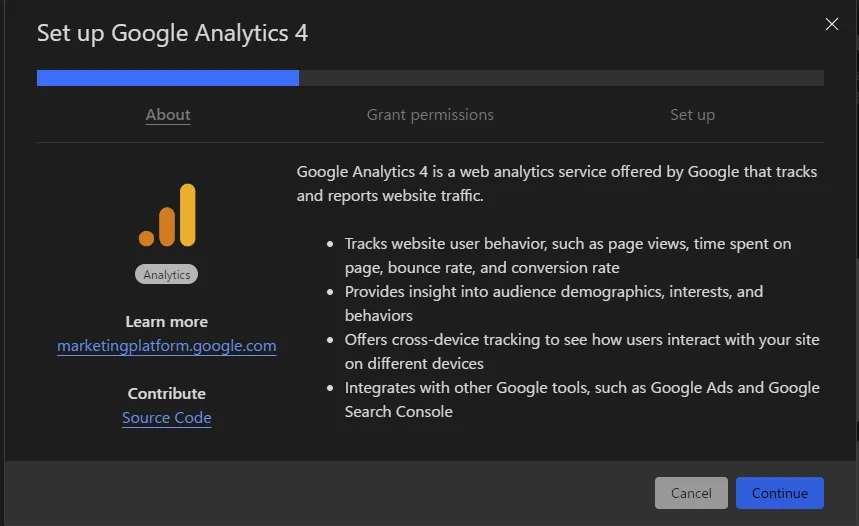Image resolution: width=859 pixels, height=526 pixels.
Task: Open the Source Code link
Action: (x=167, y=418)
